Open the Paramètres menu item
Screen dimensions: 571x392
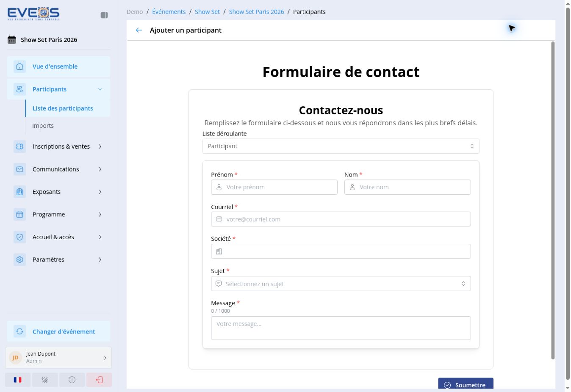click(x=58, y=259)
